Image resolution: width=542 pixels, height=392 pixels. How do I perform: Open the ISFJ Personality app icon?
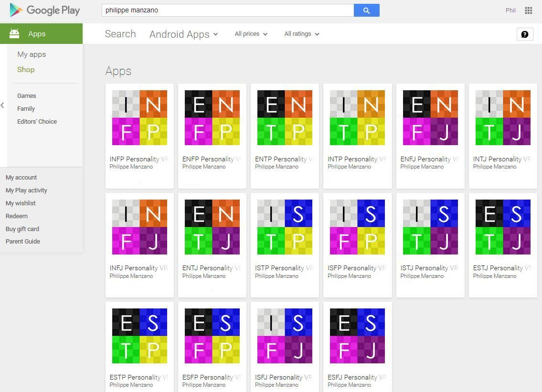(x=285, y=336)
